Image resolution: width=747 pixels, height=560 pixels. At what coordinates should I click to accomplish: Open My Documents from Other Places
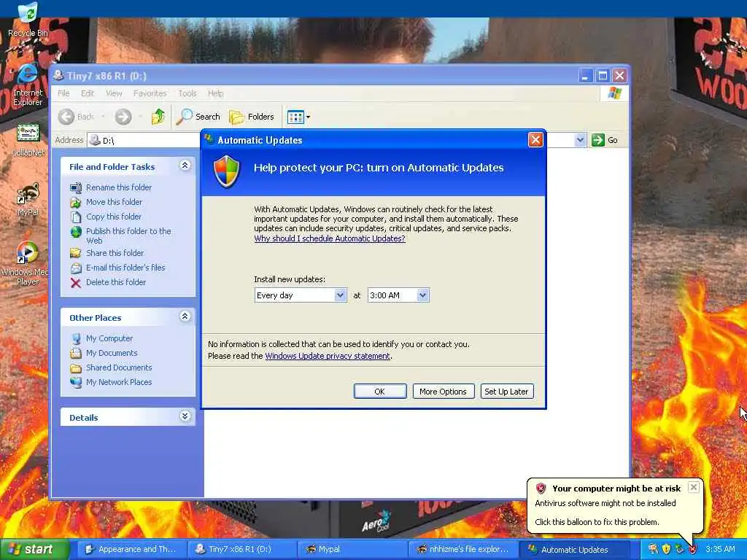(x=112, y=353)
